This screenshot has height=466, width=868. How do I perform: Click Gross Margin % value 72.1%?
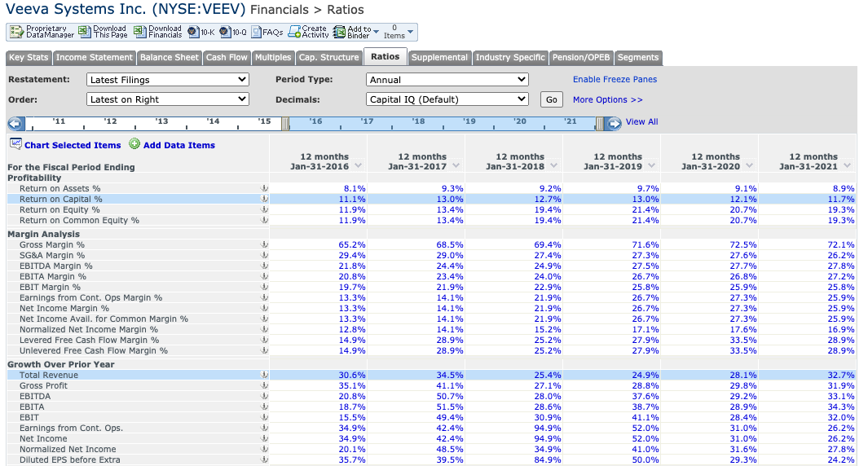pos(841,244)
